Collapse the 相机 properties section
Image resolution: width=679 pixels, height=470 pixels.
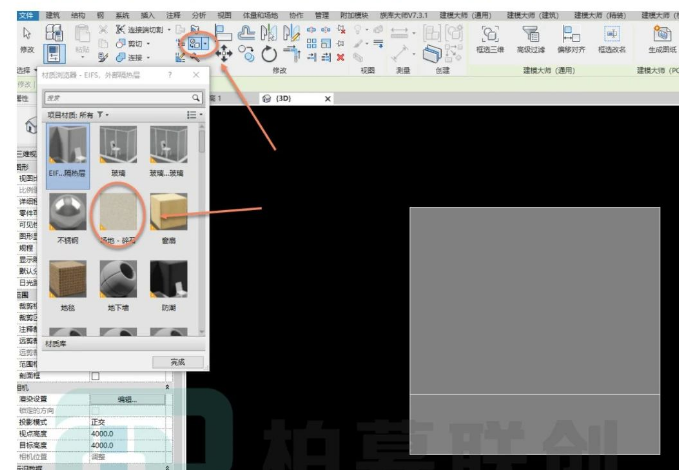coord(168,387)
